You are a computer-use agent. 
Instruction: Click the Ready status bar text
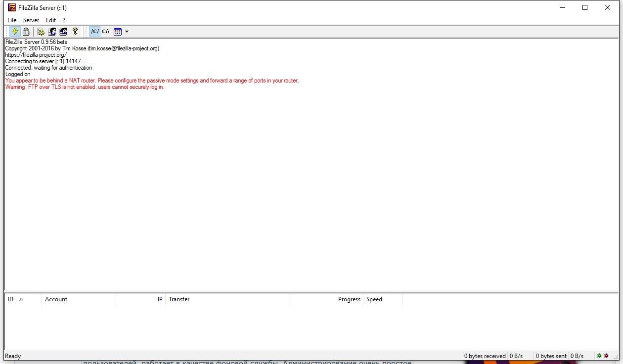click(13, 356)
